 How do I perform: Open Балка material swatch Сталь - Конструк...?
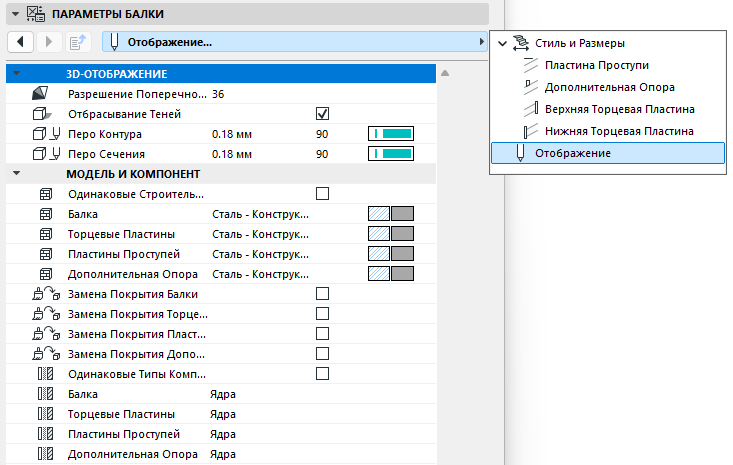391,214
